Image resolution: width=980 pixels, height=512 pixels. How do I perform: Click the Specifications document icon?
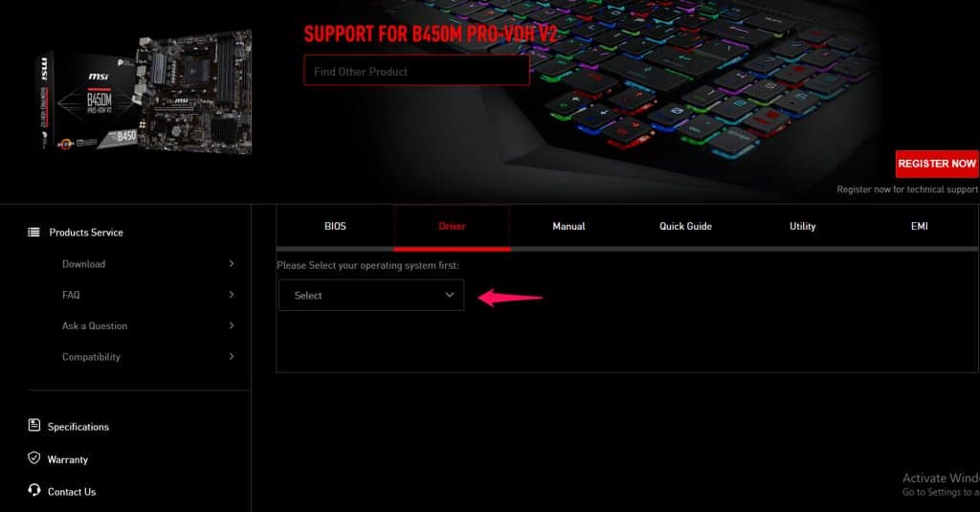tap(34, 427)
